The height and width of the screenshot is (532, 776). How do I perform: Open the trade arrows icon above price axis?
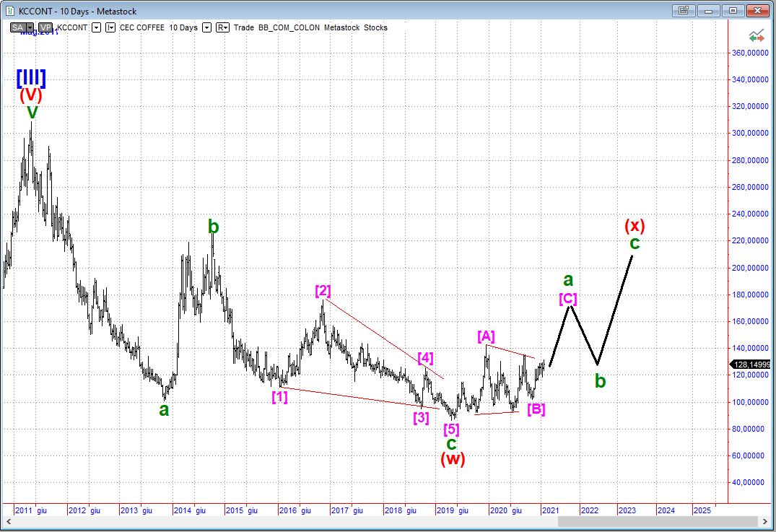click(x=757, y=35)
